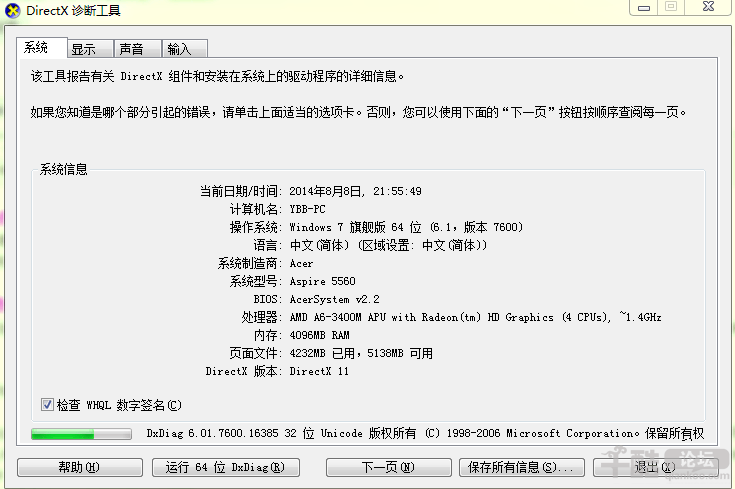This screenshot has height=489, width=735.
Task: Select the date value 2014年8月8日, 21:55:49
Action: 355,191
